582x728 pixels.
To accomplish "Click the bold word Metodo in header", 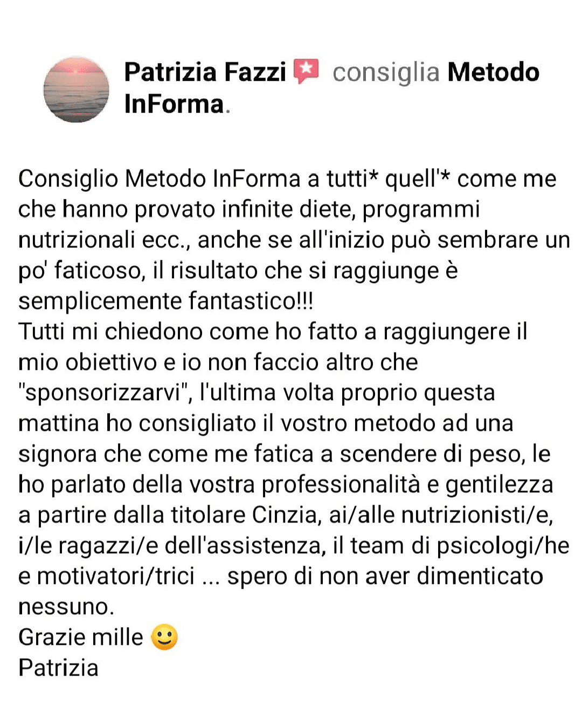I will click(x=493, y=72).
